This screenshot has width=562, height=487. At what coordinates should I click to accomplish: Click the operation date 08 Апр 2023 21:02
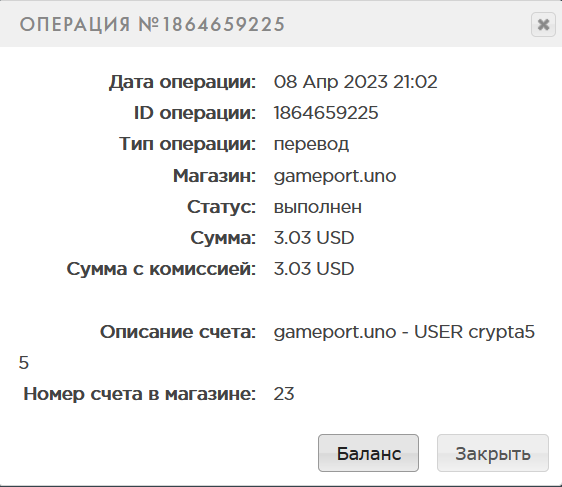point(356,82)
